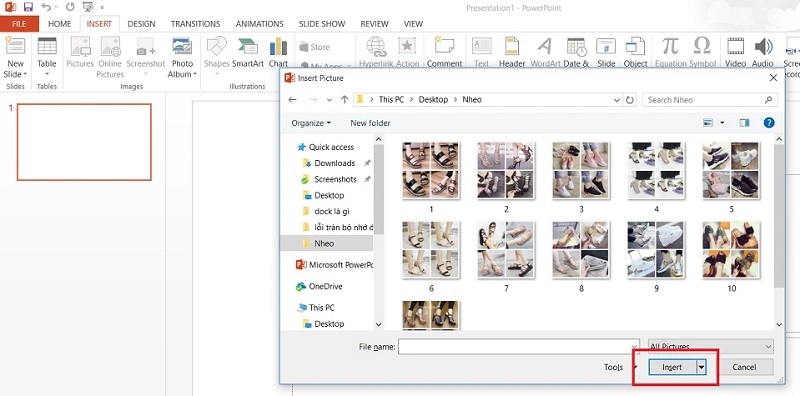
Task: Refresh the Nheo folder view
Action: [x=630, y=100]
